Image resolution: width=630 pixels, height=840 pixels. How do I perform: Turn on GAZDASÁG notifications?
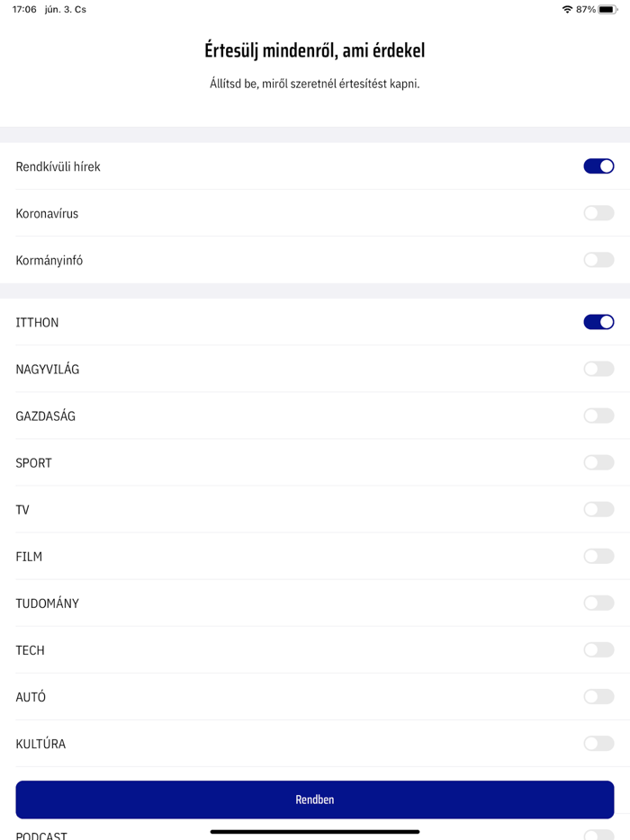pos(598,416)
